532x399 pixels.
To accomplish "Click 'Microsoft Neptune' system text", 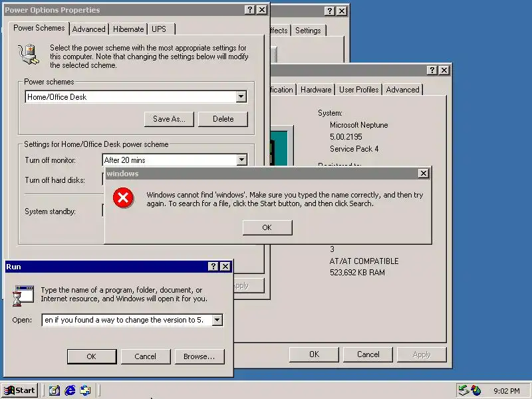I will (358, 125).
